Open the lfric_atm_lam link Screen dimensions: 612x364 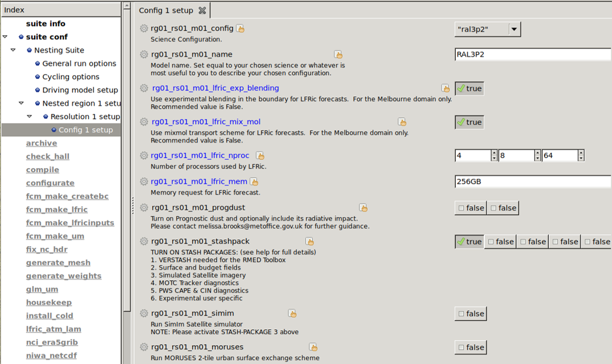[x=54, y=329]
